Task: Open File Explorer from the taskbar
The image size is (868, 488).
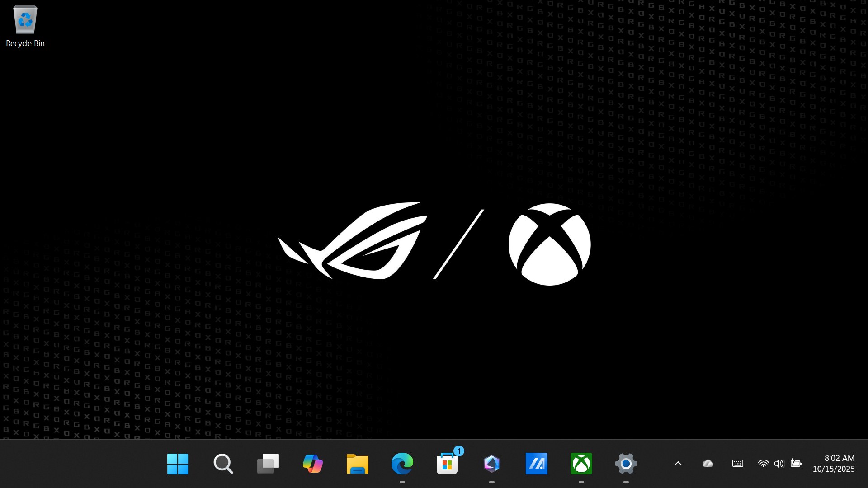Action: point(357,464)
